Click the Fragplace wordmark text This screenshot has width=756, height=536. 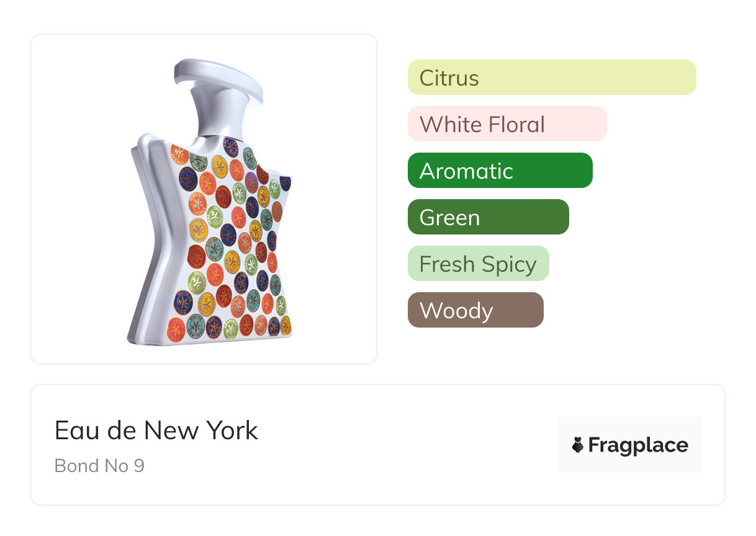point(638,445)
